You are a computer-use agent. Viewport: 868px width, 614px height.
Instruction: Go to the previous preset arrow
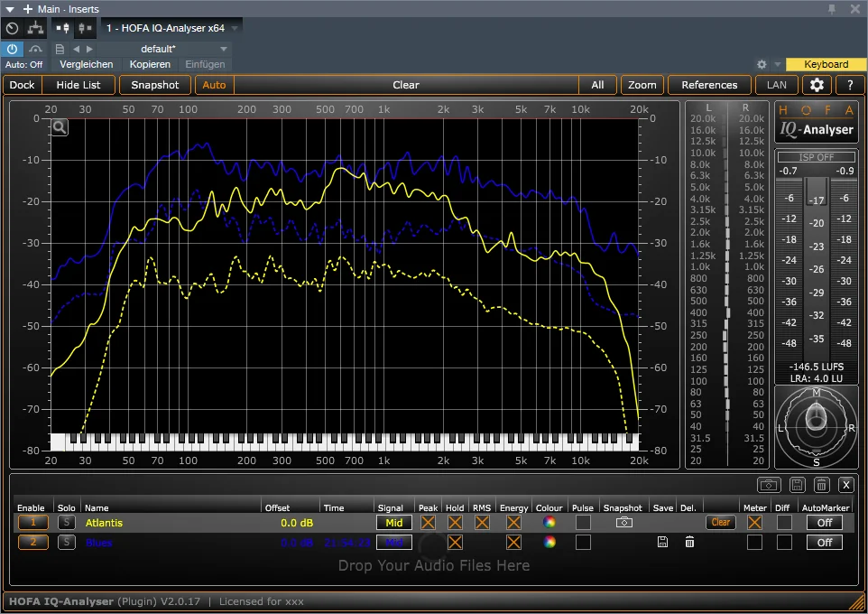tap(77, 49)
